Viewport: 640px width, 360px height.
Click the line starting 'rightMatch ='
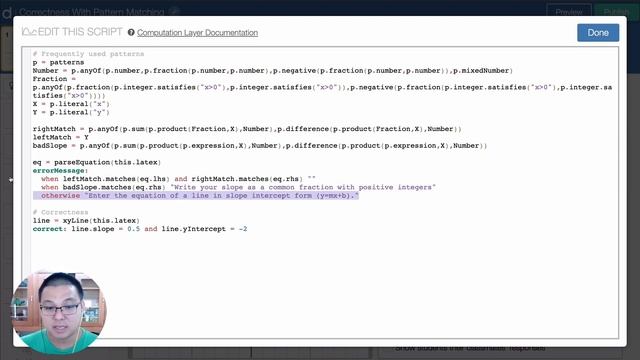pyautogui.click(x=247, y=129)
